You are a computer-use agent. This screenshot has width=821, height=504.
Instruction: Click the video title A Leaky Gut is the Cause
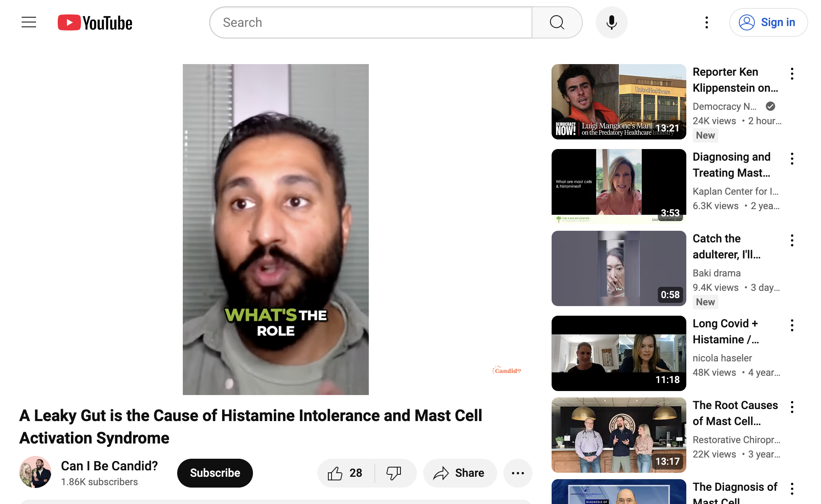coord(251,427)
